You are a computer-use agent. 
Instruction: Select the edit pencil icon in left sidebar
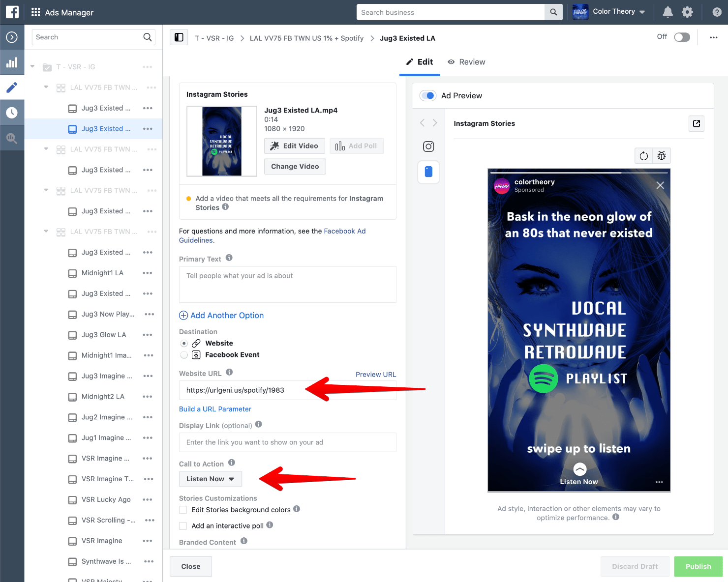click(x=12, y=87)
